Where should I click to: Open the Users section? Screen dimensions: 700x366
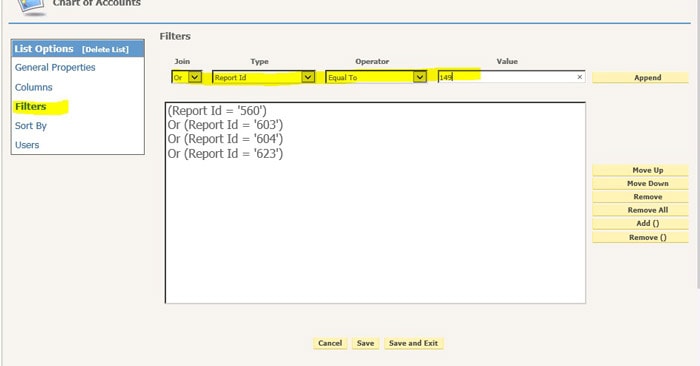click(27, 145)
